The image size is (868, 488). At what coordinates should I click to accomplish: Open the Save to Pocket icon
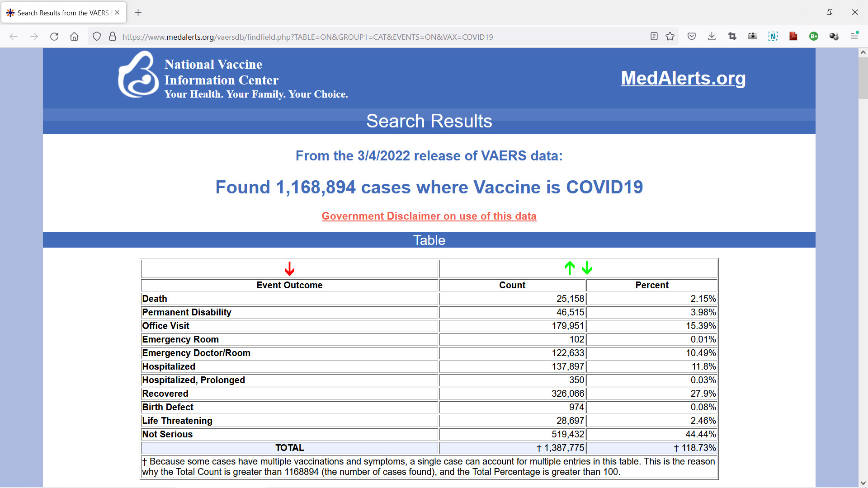click(692, 37)
